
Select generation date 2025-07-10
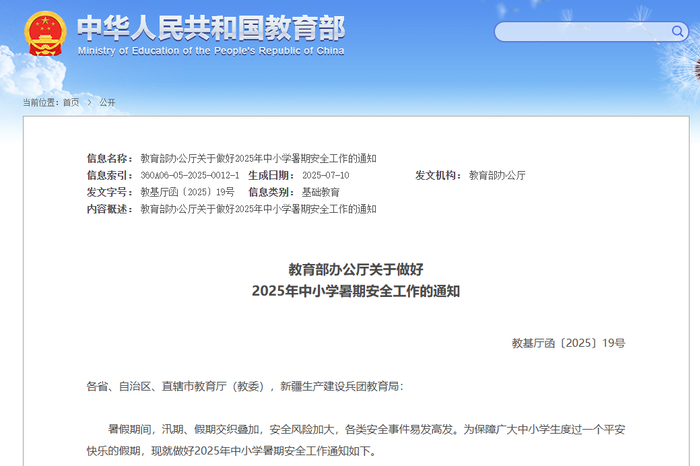coord(325,175)
